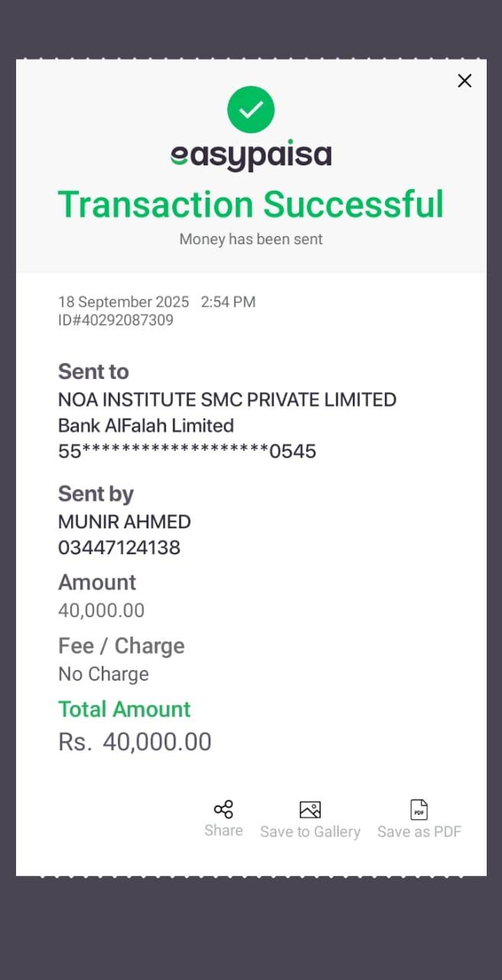The width and height of the screenshot is (502, 980).
Task: Click the "Save as PDF" text label
Action: pyautogui.click(x=419, y=831)
